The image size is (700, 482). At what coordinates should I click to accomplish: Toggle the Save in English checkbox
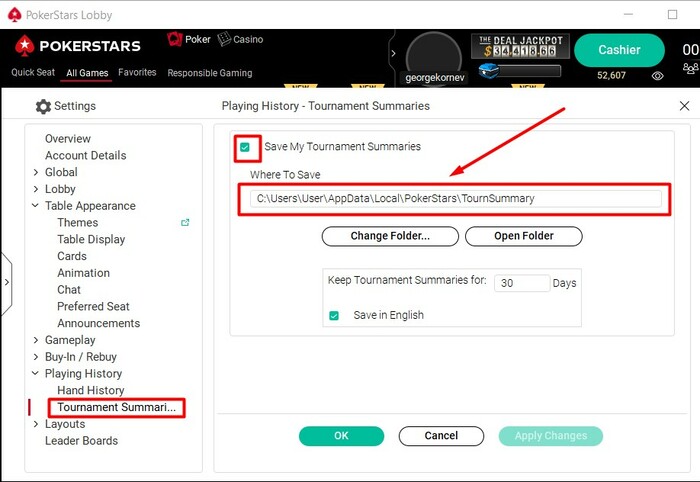[x=334, y=316]
